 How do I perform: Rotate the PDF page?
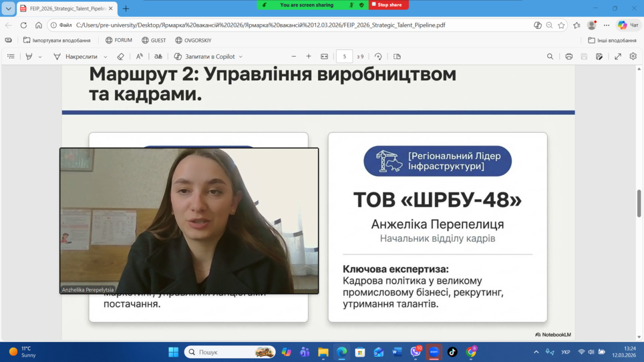pyautogui.click(x=378, y=56)
